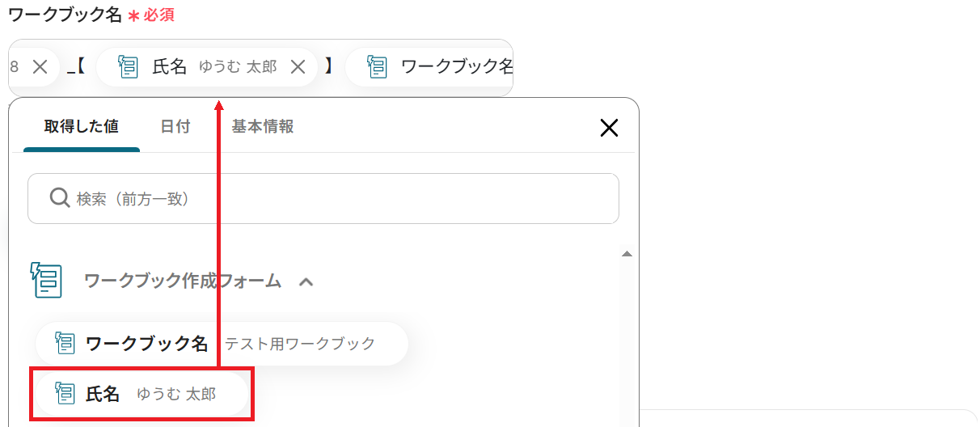Select the 取得した値 tab
This screenshot has width=980, height=427.
pyautogui.click(x=82, y=127)
